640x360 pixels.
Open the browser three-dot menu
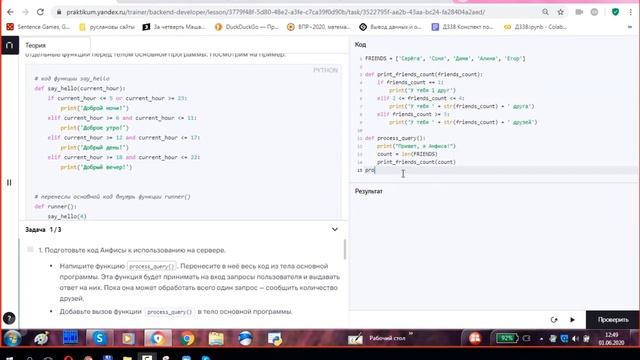(x=631, y=12)
